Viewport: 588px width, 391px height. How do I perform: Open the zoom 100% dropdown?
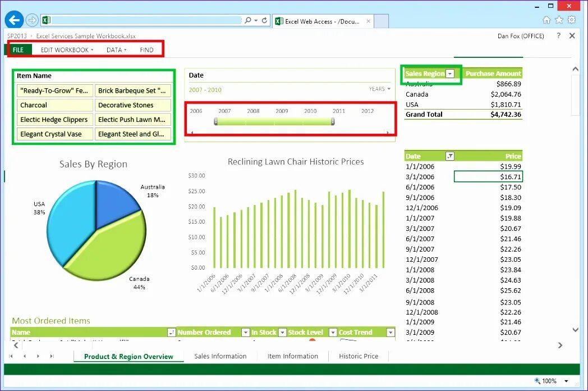coord(566,381)
